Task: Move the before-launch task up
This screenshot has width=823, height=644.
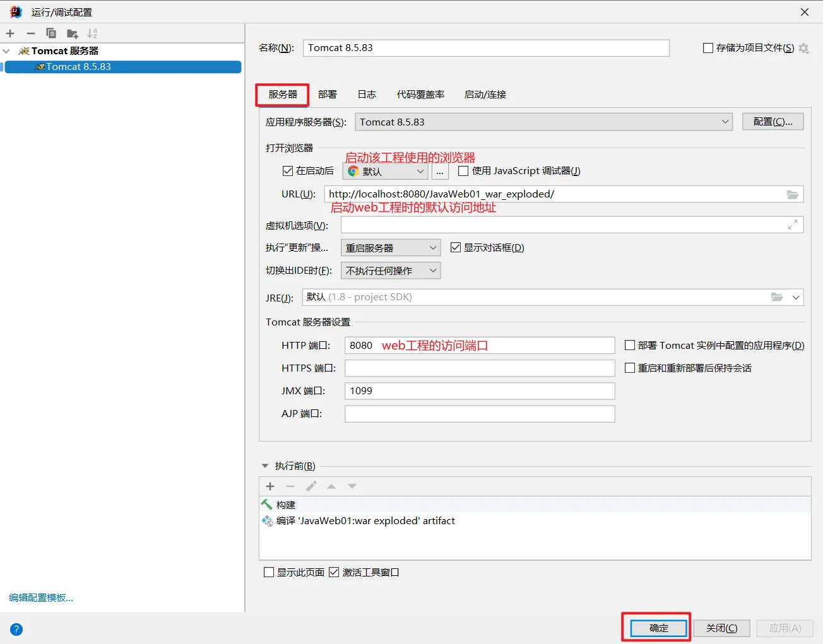Action: point(331,486)
